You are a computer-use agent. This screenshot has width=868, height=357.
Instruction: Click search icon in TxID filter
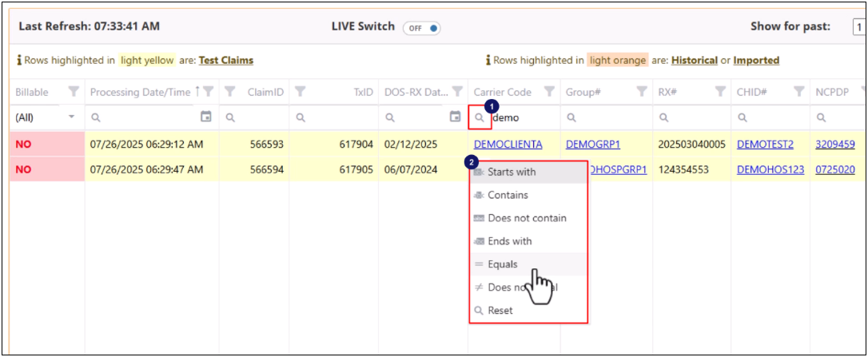[301, 117]
